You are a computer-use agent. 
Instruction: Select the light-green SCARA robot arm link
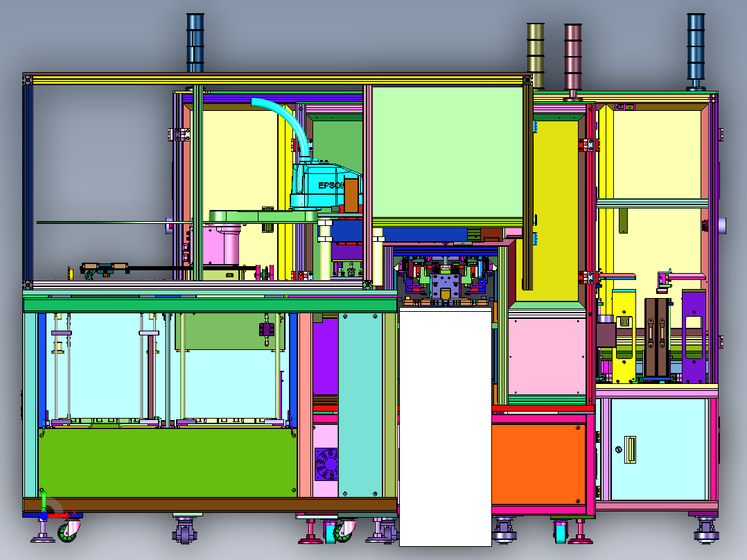(263, 216)
